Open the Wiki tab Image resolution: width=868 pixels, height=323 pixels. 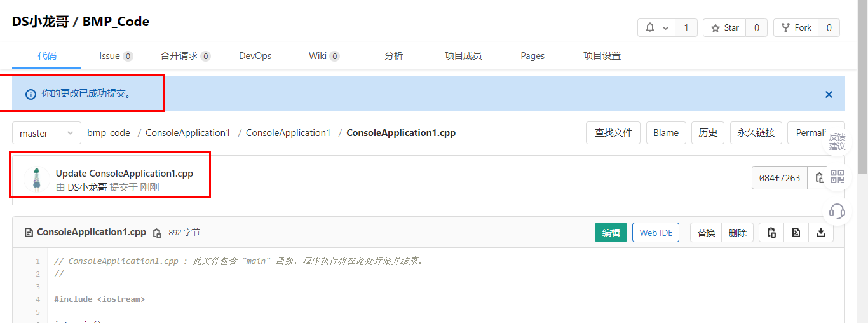coord(324,56)
